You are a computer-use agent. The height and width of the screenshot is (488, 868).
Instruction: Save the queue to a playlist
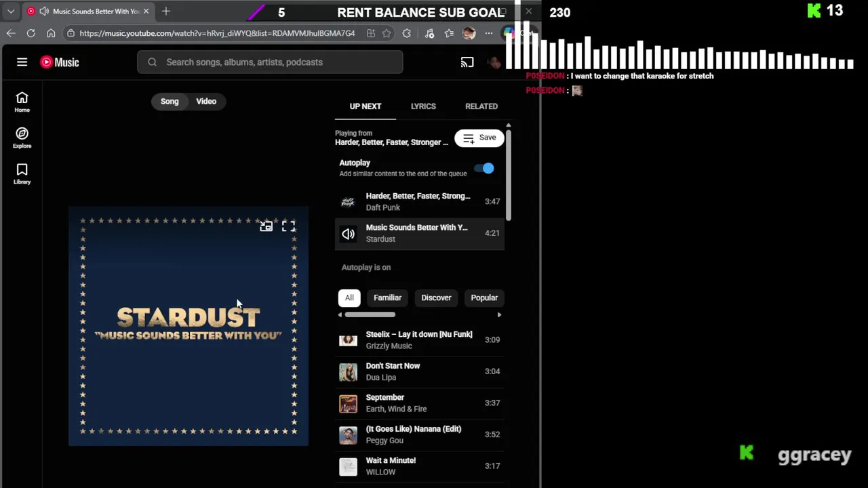[479, 138]
